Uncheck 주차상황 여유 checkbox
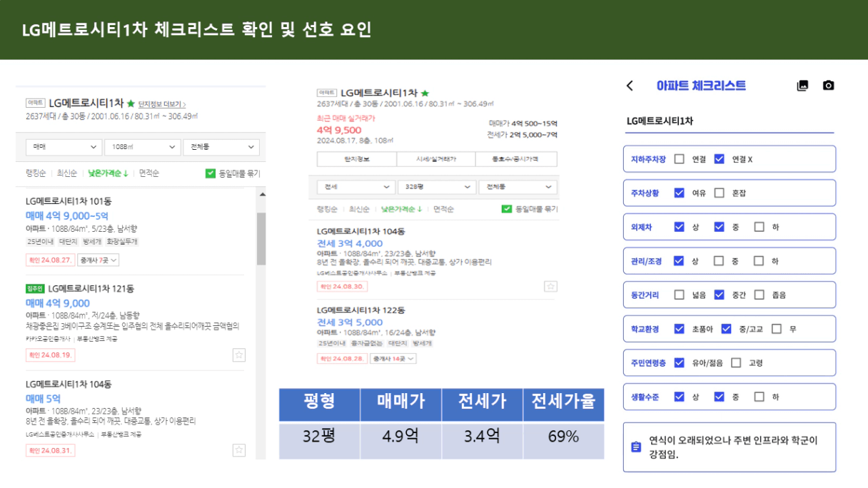Viewport: 868px width, 488px height. pos(679,193)
